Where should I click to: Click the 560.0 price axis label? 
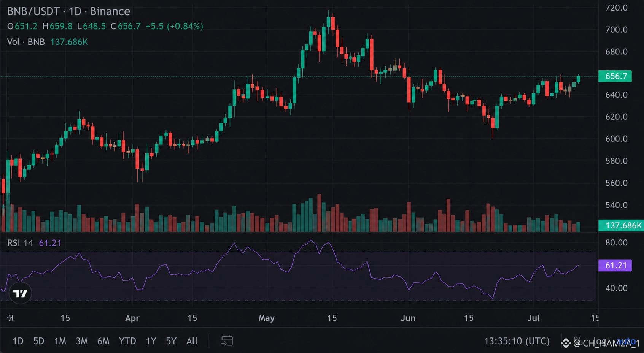tap(616, 183)
